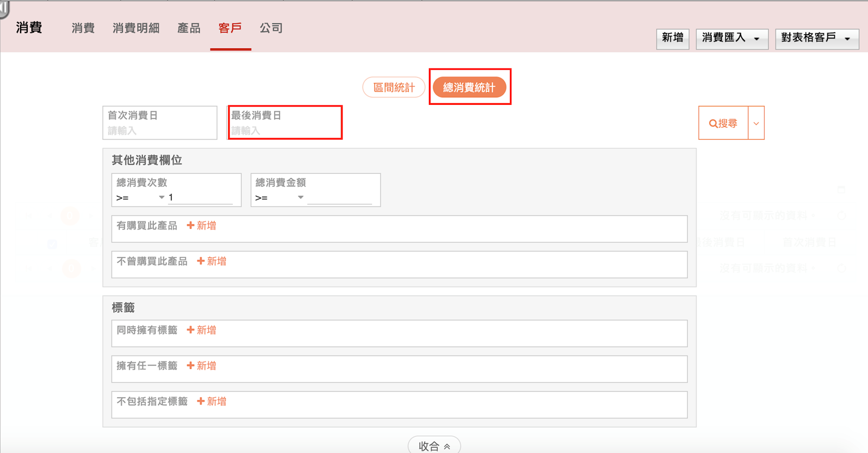
Task: Add product via 不曾購買此產品 plus 新增
Action: [212, 261]
